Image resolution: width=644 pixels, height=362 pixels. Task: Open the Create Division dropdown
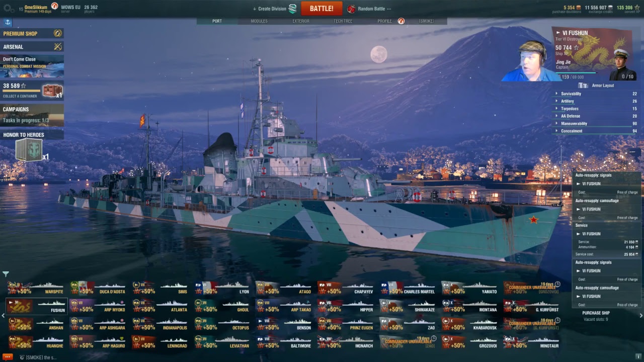click(270, 9)
